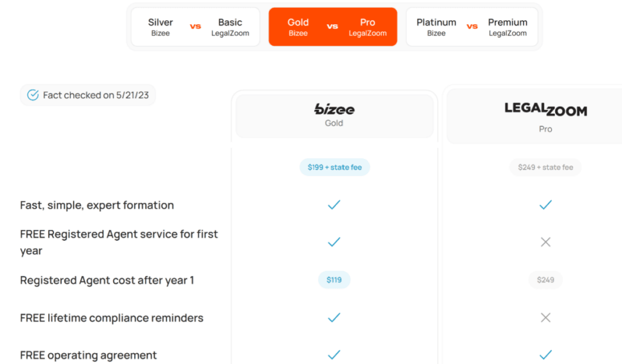Click the LegalZoom logo in the Pro column

pyautogui.click(x=545, y=109)
